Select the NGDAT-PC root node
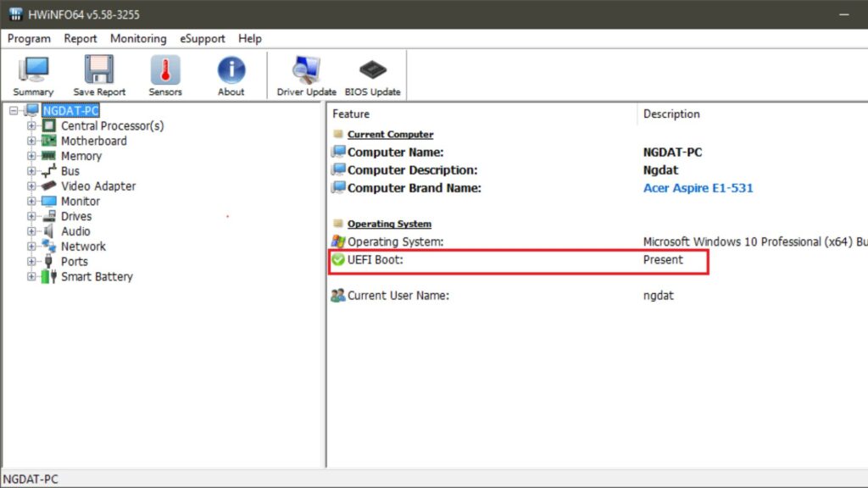Image resolution: width=868 pixels, height=488 pixels. click(x=70, y=110)
